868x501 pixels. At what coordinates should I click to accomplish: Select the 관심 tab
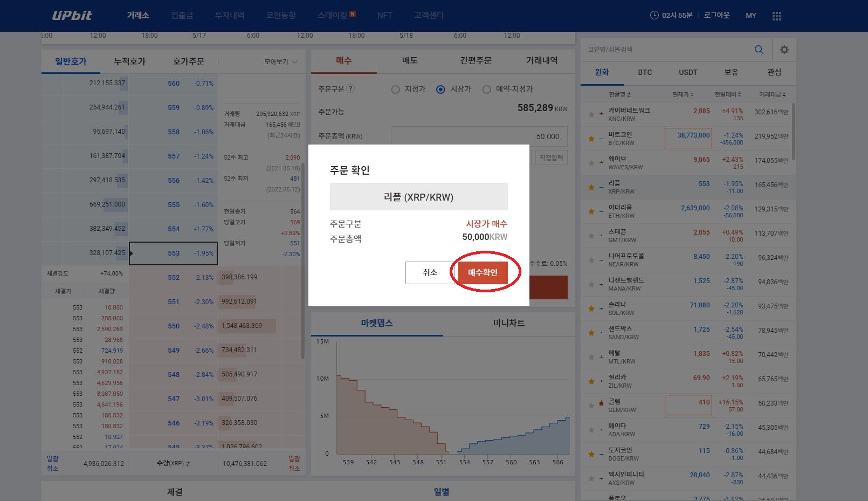click(774, 72)
